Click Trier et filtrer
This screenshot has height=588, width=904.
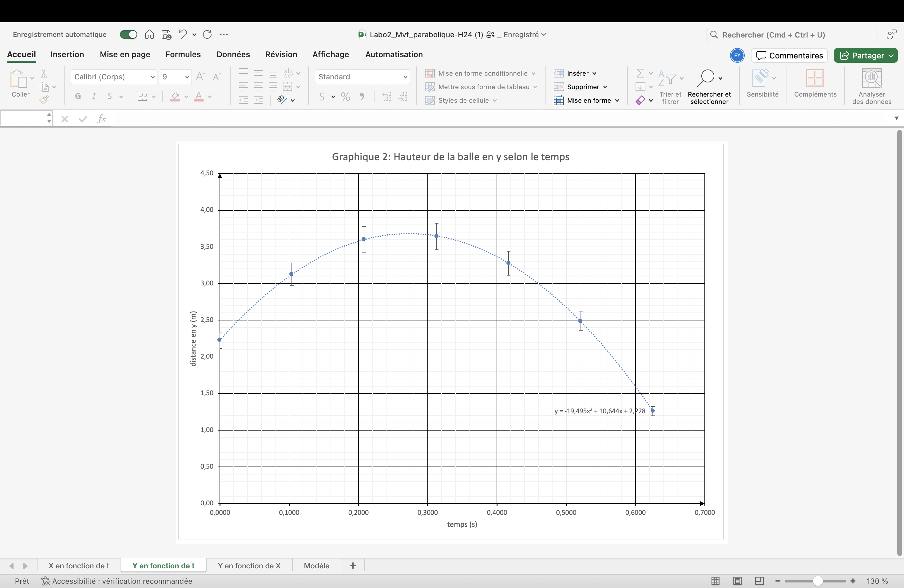[x=670, y=87]
